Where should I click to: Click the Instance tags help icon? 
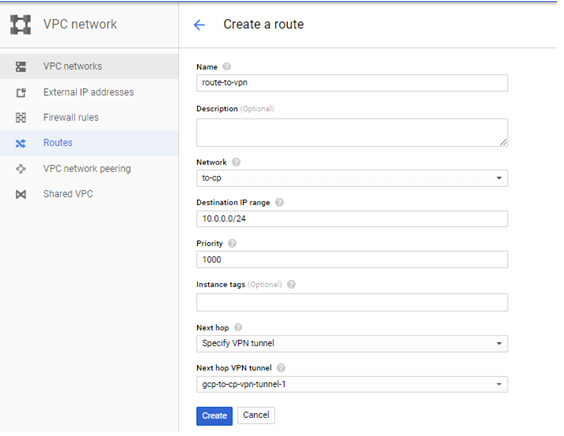[291, 285]
